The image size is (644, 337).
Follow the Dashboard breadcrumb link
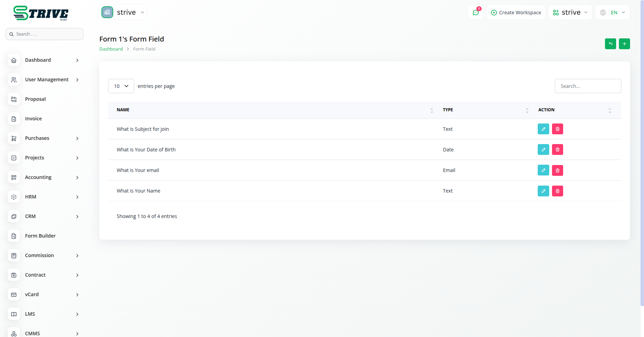[x=111, y=49]
